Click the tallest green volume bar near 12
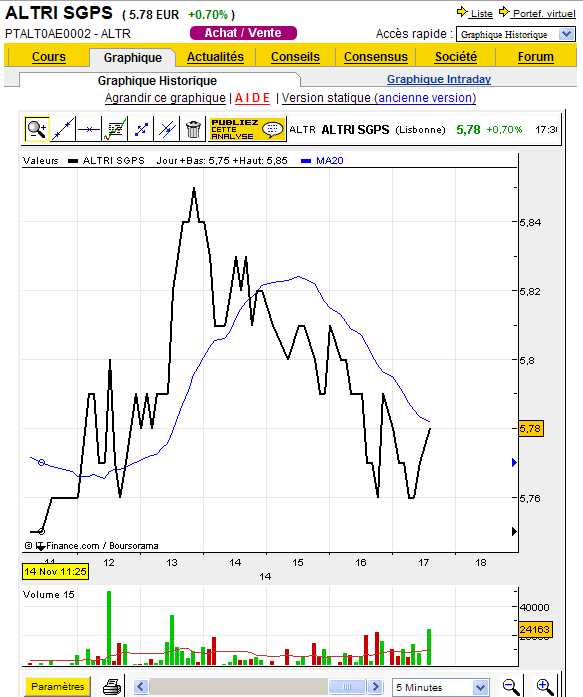This screenshot has height=697, width=583. pos(109,628)
